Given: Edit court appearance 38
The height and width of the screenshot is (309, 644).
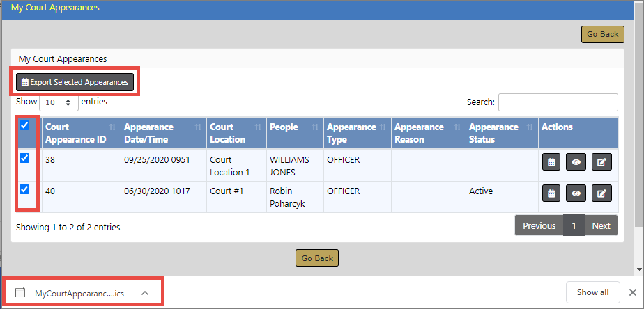Looking at the screenshot, I should coord(601,162).
